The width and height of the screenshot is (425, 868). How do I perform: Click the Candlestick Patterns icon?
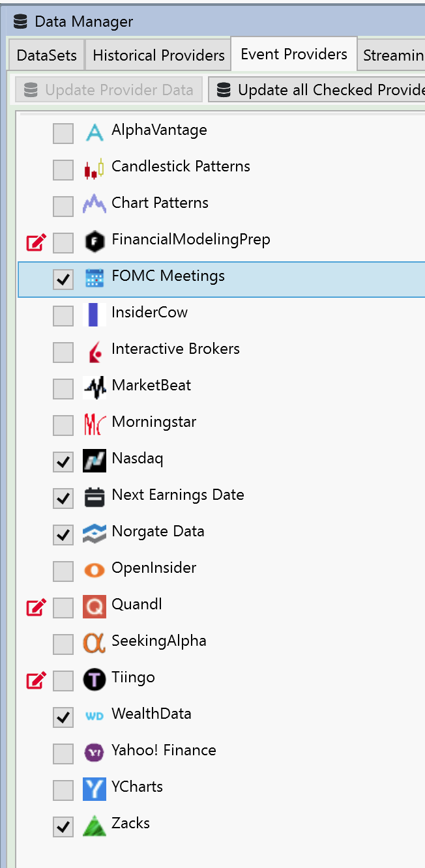tap(95, 169)
